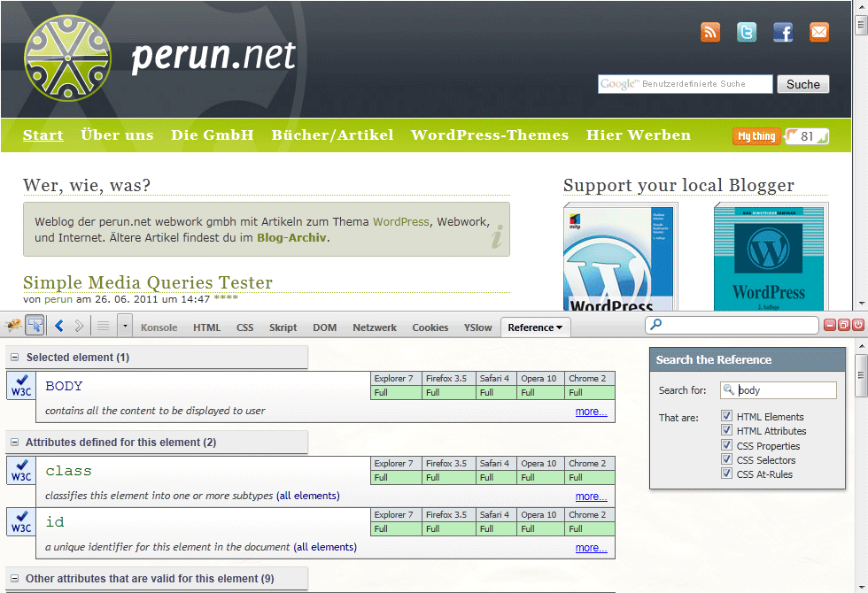The width and height of the screenshot is (868, 593).
Task: Click more... link for BODY
Action: [x=592, y=411]
